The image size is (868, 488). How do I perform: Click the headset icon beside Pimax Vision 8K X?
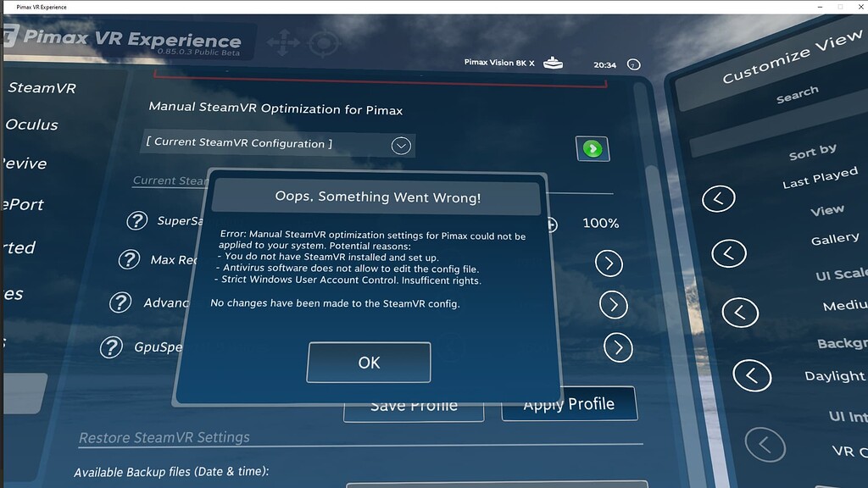tap(554, 62)
